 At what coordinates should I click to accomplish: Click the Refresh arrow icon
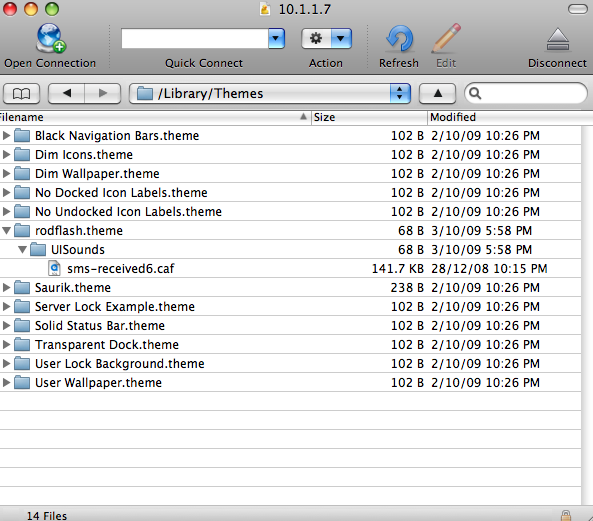click(x=399, y=39)
